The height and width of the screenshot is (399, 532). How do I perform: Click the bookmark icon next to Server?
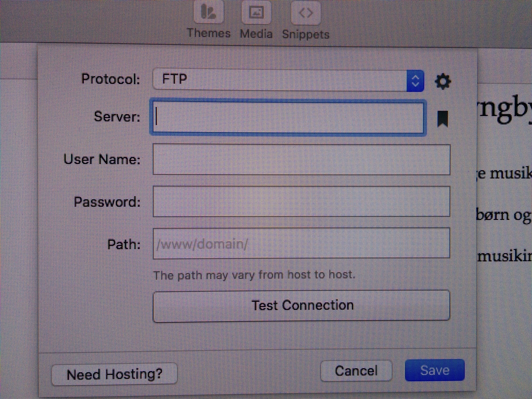tap(443, 118)
